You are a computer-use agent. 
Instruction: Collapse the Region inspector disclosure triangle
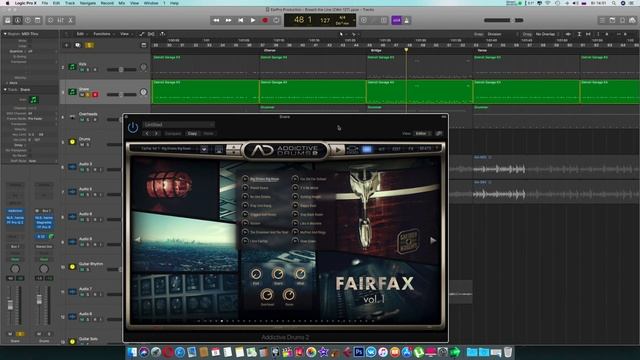click(x=5, y=34)
